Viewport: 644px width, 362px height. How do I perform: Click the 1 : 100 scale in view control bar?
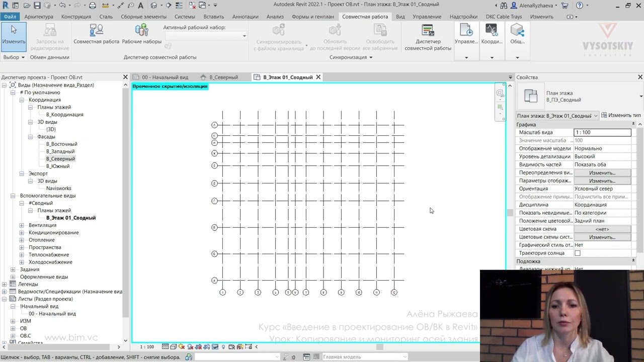(x=147, y=346)
